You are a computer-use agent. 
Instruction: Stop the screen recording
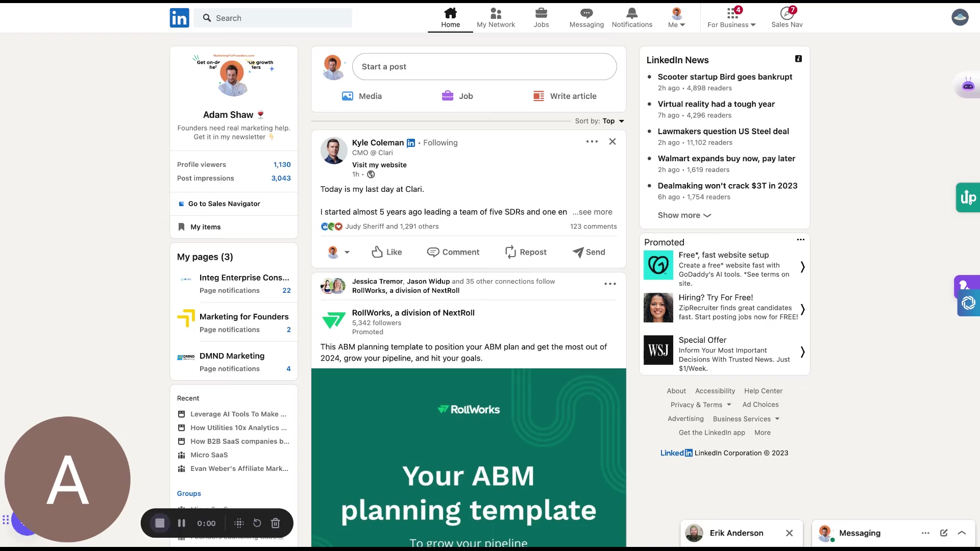pos(160,523)
